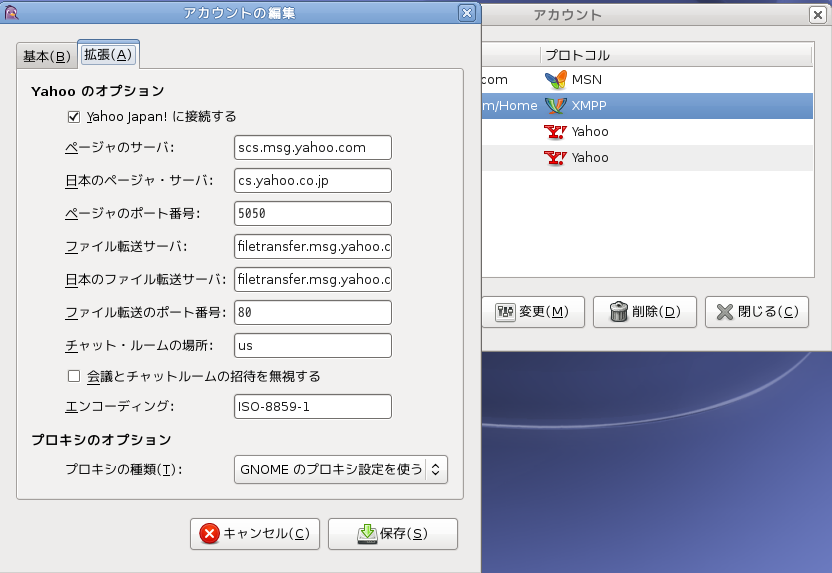
Task: Click the Pidgin icon in Account Edit titlebar
Action: 11,12
